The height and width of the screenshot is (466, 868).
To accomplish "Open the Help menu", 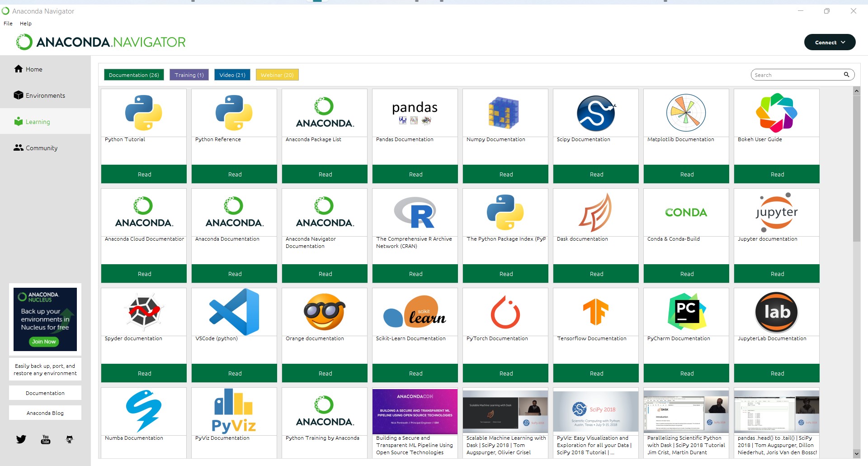I will (x=26, y=24).
